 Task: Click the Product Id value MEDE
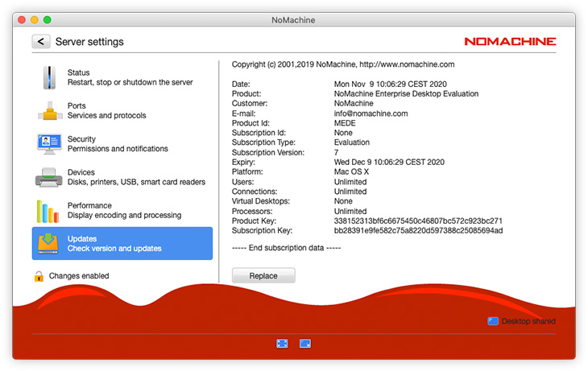(345, 123)
